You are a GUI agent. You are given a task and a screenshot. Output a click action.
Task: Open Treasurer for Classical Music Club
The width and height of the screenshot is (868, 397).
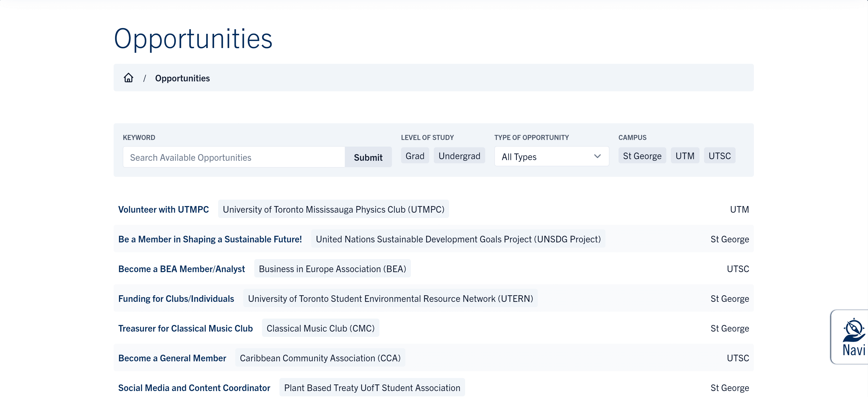tap(185, 328)
